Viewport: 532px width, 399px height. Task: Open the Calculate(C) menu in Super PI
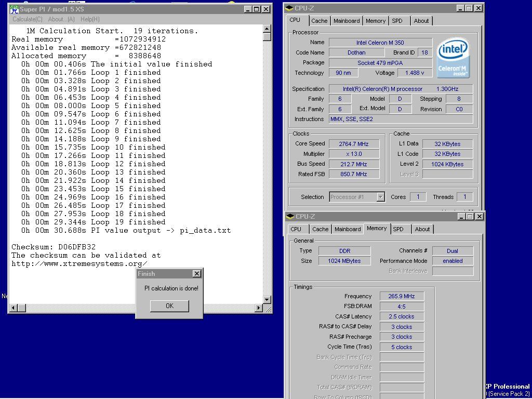tap(28, 19)
